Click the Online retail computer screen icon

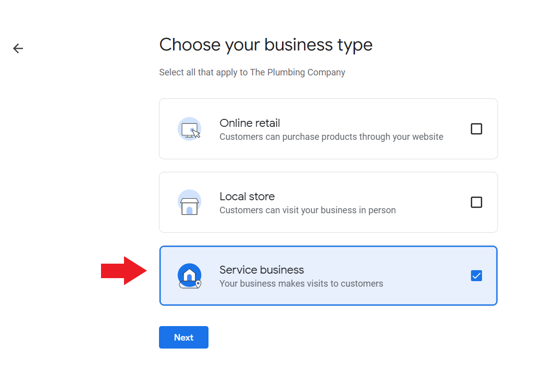point(190,129)
